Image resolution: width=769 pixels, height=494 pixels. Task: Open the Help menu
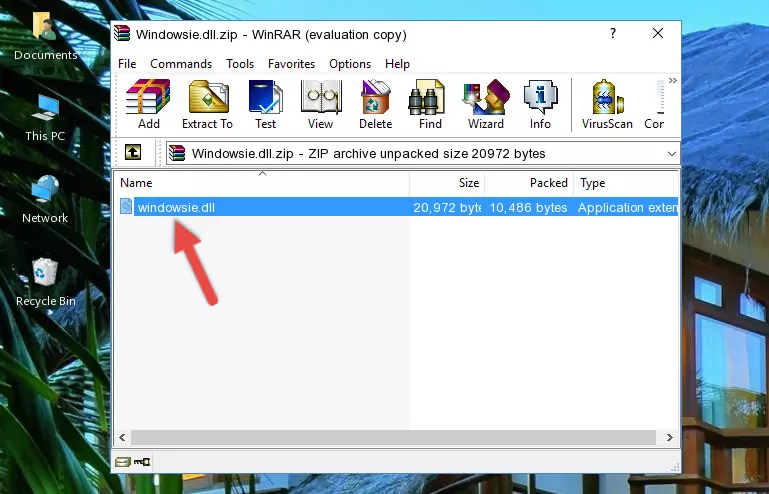[x=397, y=64]
